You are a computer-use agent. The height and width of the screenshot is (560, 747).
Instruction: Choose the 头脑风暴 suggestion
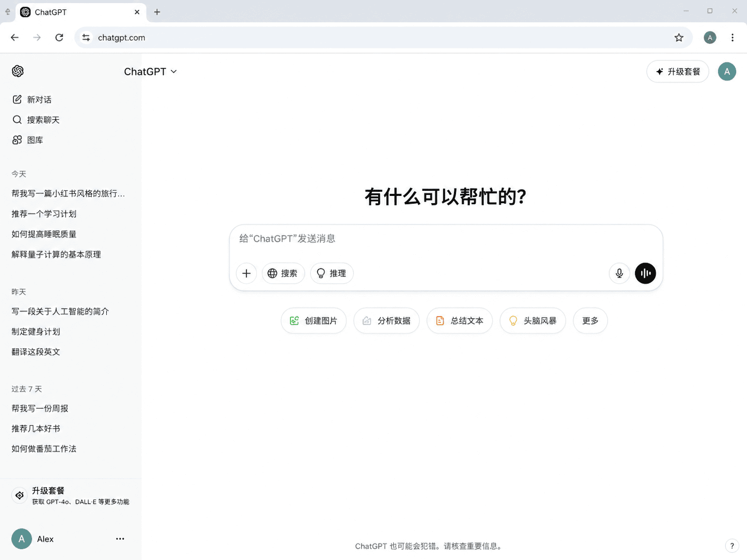(533, 321)
